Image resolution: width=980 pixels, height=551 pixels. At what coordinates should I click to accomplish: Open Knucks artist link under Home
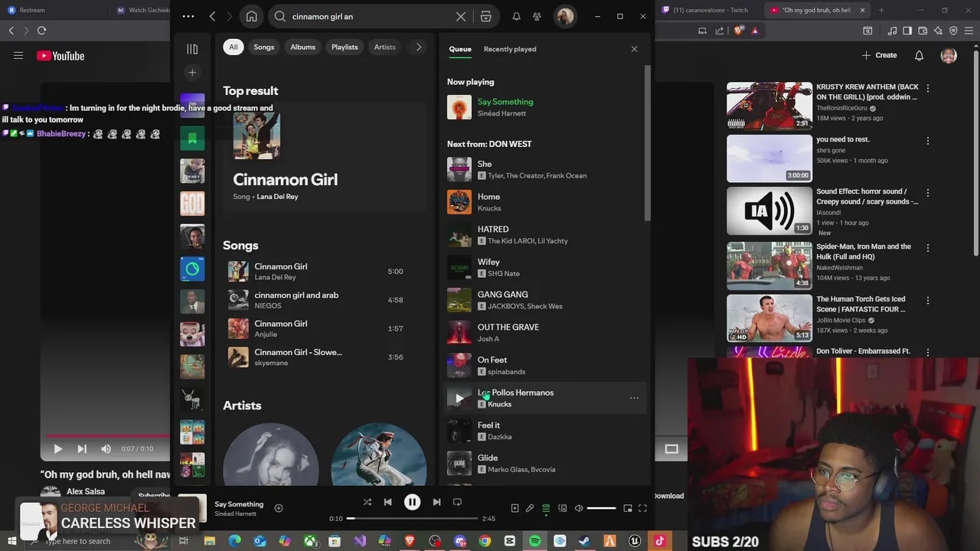(489, 208)
